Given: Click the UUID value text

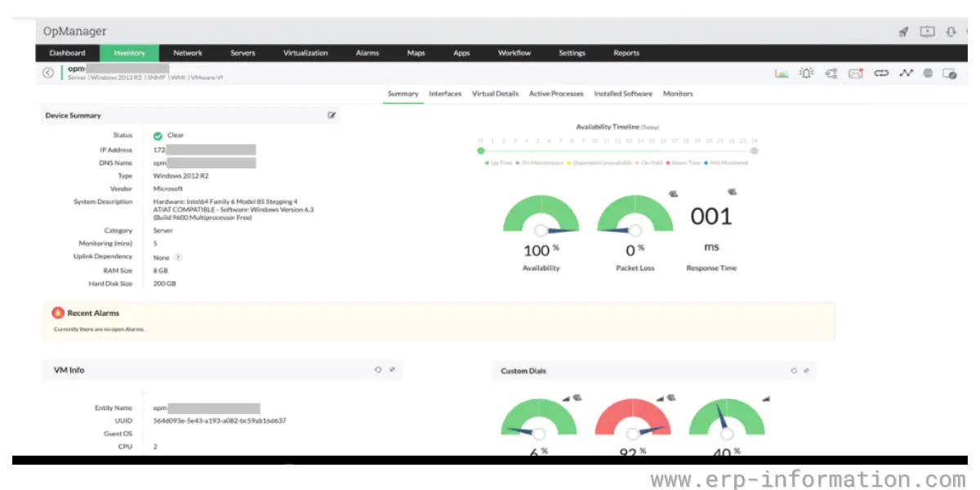Looking at the screenshot, I should [220, 421].
